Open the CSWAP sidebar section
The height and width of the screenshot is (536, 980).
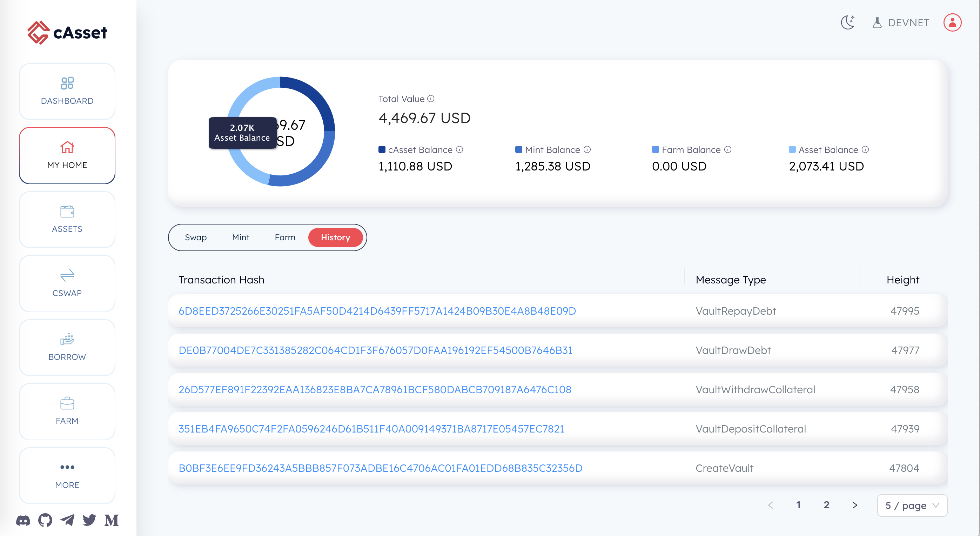tap(67, 283)
